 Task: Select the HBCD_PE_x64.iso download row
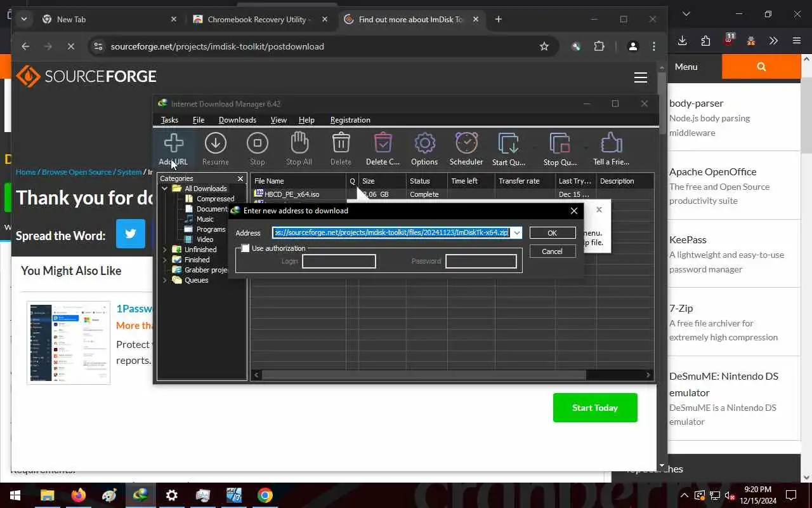[453, 194]
